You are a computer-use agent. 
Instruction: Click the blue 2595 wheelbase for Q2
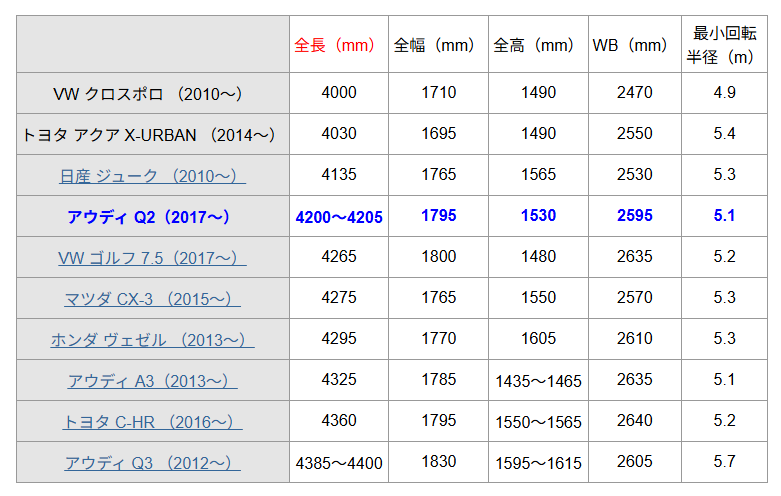pos(635,215)
